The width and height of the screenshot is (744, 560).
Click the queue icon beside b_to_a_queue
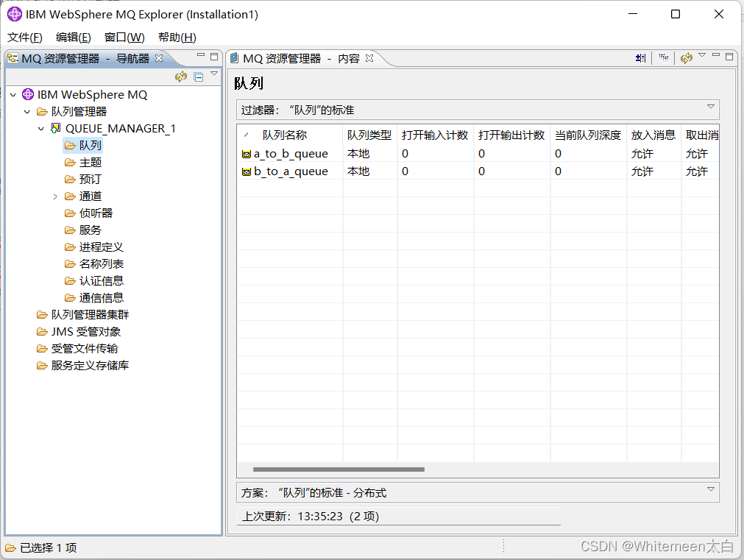247,171
